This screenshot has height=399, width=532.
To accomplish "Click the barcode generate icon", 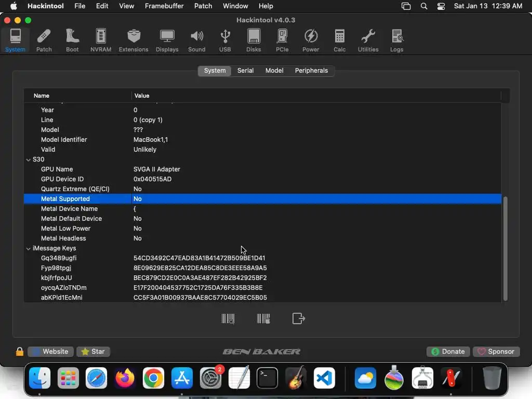I will (263, 318).
